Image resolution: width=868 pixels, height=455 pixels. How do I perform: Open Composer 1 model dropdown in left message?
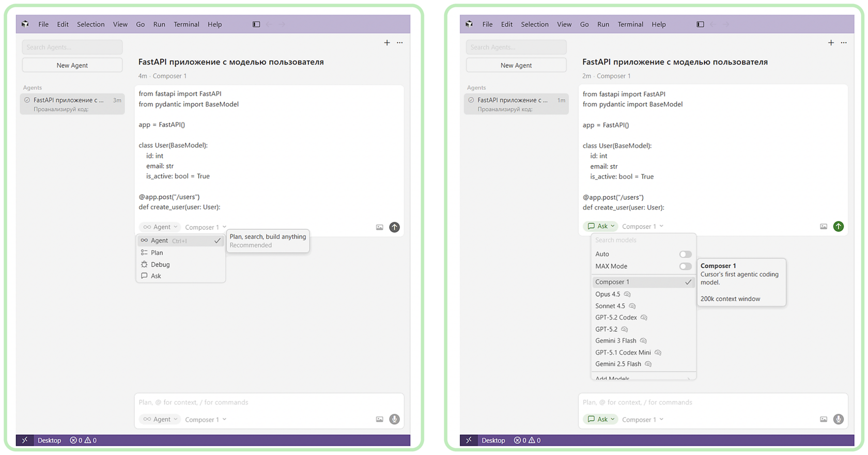[x=206, y=227]
